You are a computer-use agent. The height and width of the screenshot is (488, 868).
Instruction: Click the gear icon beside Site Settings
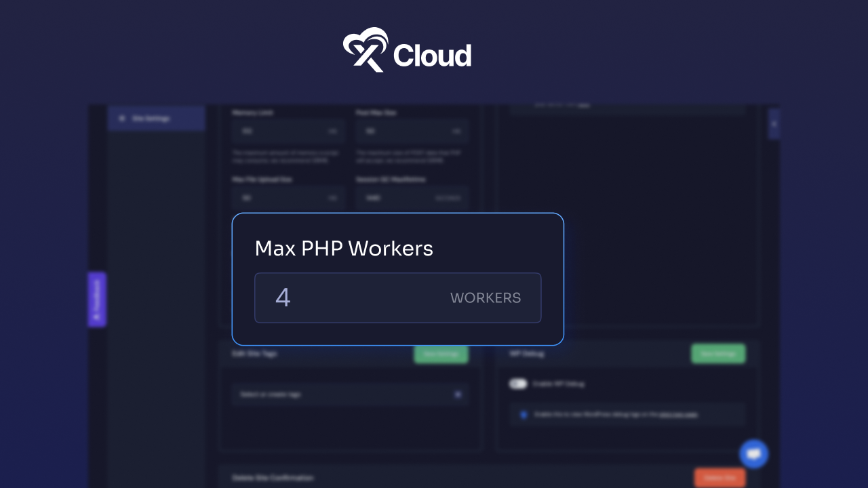tap(122, 118)
